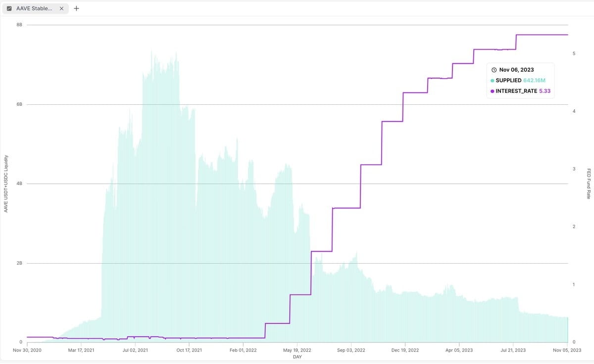Click the INTEREST_RATE 5.33 value

click(x=544, y=91)
